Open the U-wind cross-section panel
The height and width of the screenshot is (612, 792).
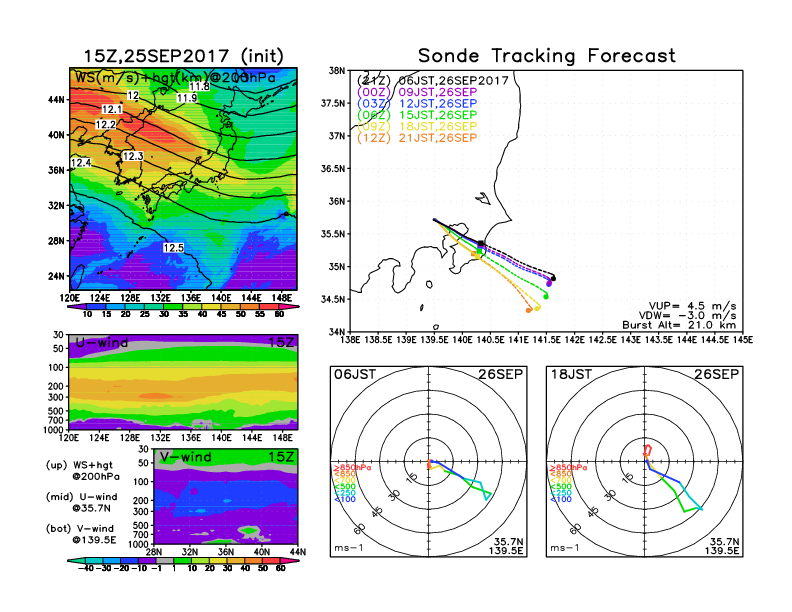point(183,380)
